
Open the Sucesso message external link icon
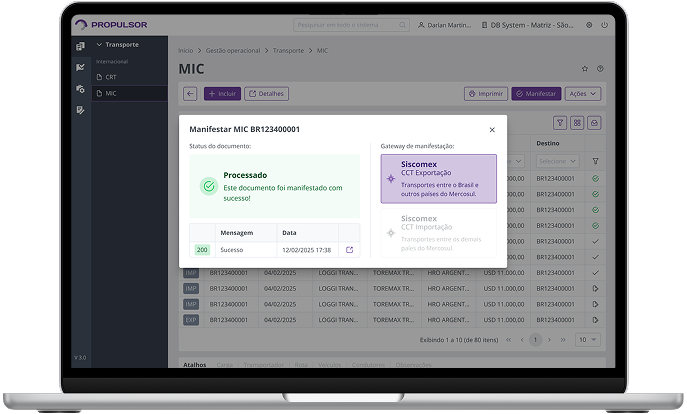click(x=349, y=250)
